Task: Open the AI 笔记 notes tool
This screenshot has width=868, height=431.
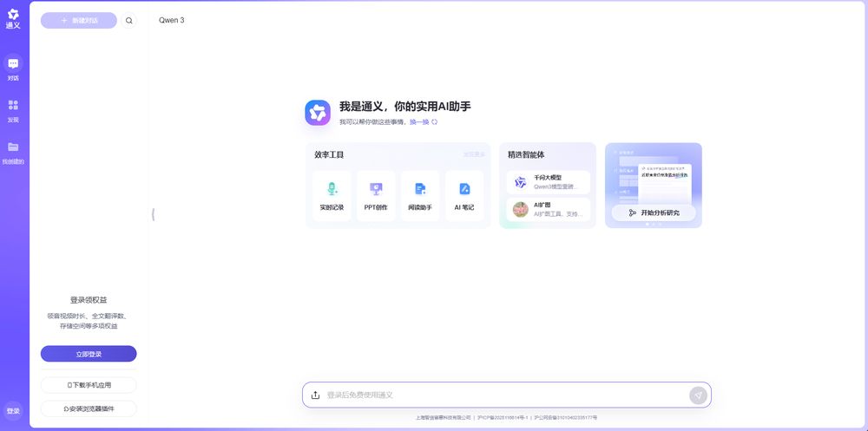Action: pyautogui.click(x=464, y=196)
